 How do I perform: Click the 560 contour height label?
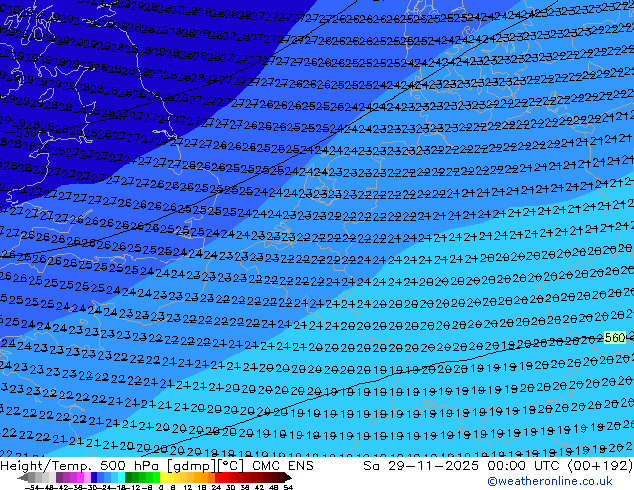(x=615, y=338)
